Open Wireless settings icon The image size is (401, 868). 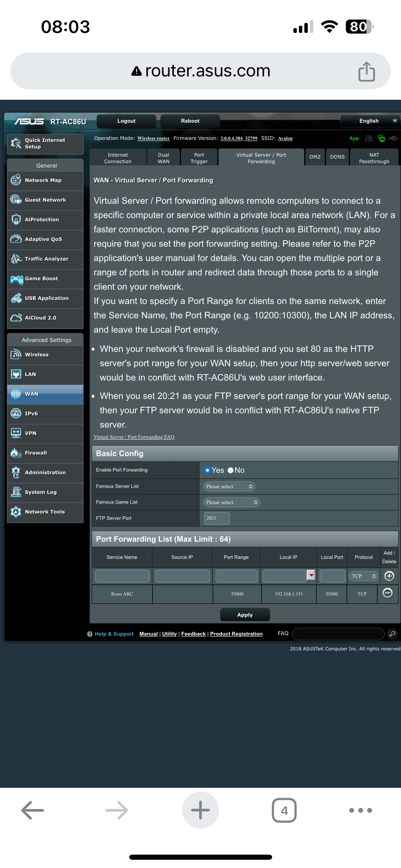pos(16,354)
